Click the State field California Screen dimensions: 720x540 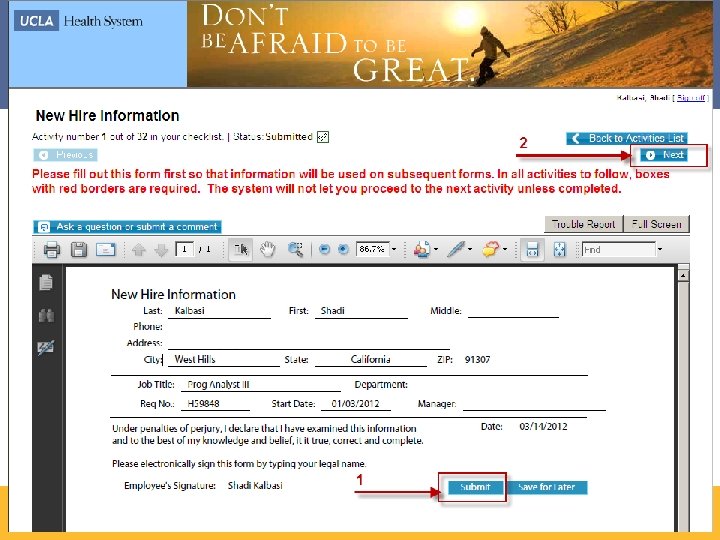tap(371, 360)
